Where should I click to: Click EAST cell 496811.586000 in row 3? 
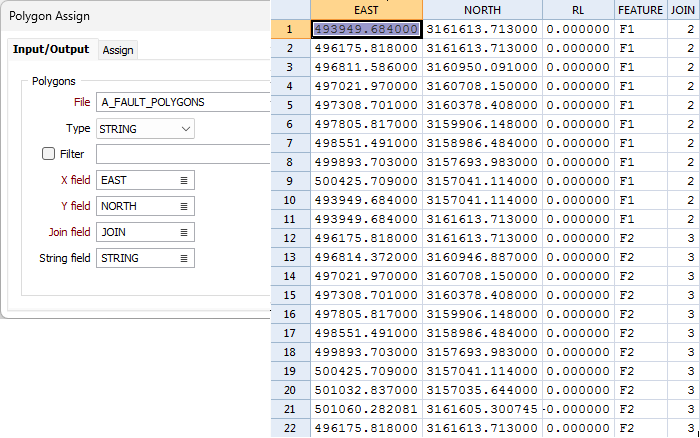367,67
